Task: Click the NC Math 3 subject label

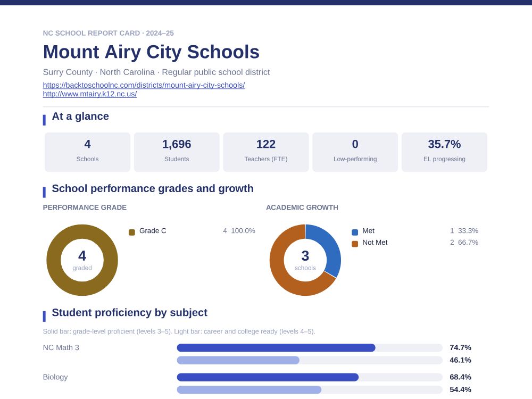Action: click(x=61, y=348)
